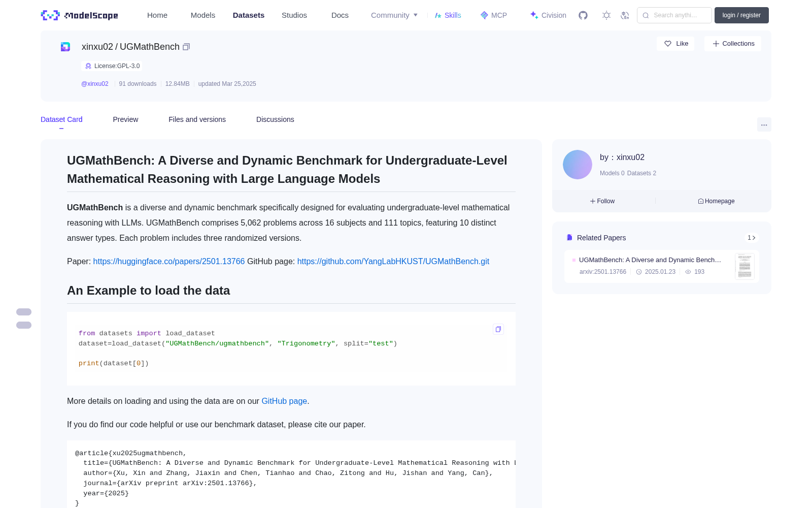Screen dimensions: 812x508
Task: Click the 'updated Mar 25,2025' text
Action: click(x=227, y=84)
